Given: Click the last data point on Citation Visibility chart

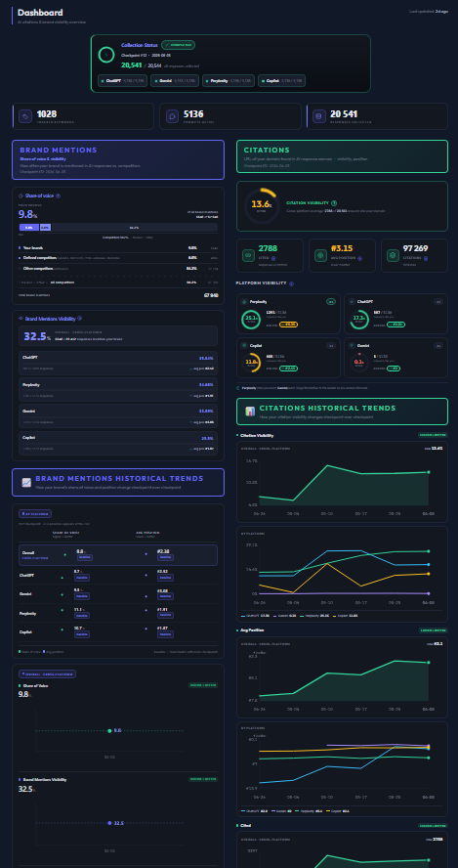Looking at the screenshot, I should [428, 472].
